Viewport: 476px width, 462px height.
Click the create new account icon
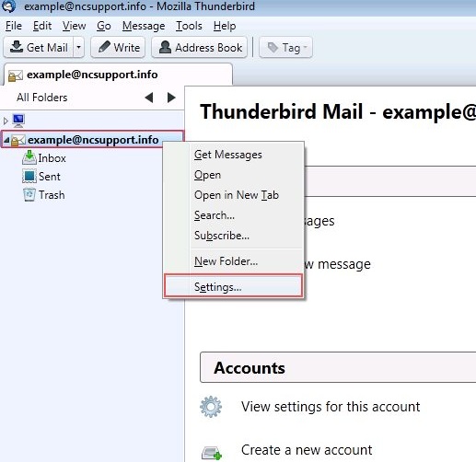[212, 453]
